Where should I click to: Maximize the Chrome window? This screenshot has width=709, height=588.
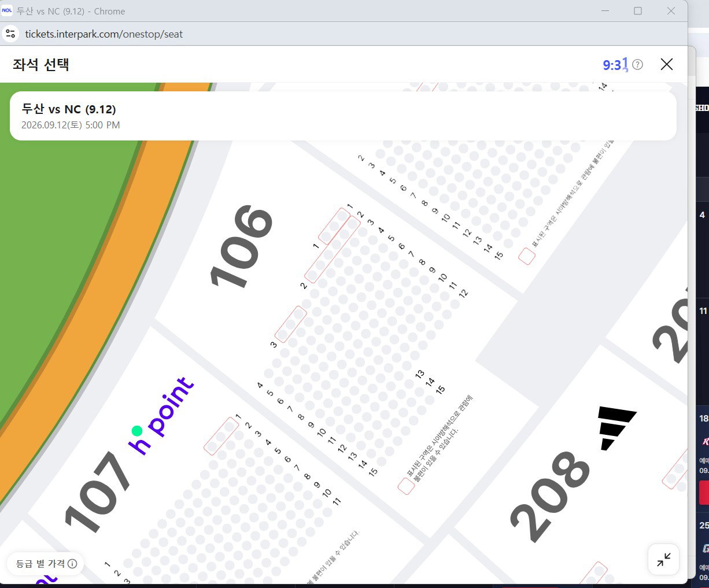pos(638,11)
